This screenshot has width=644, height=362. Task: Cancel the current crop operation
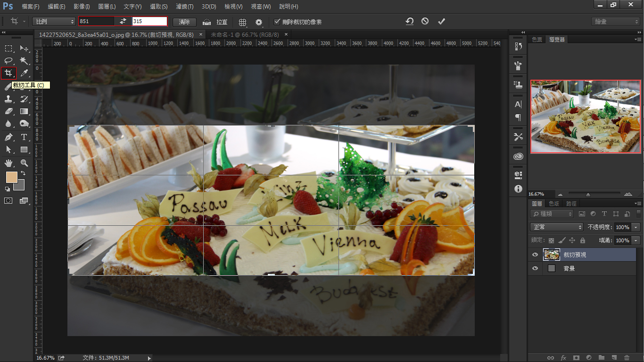[425, 21]
